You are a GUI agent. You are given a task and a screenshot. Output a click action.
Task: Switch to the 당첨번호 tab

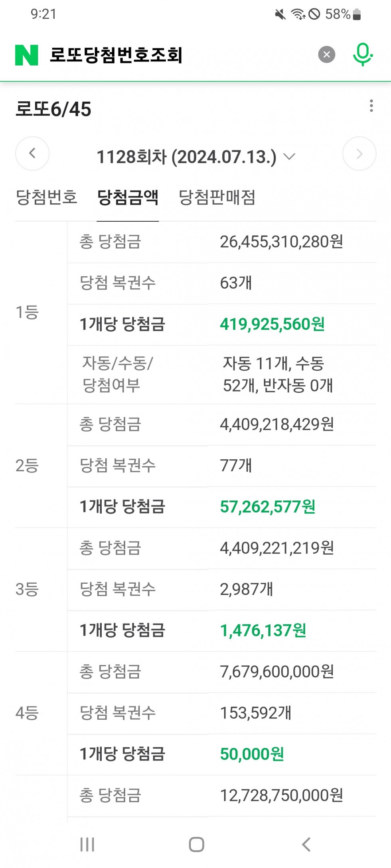46,197
